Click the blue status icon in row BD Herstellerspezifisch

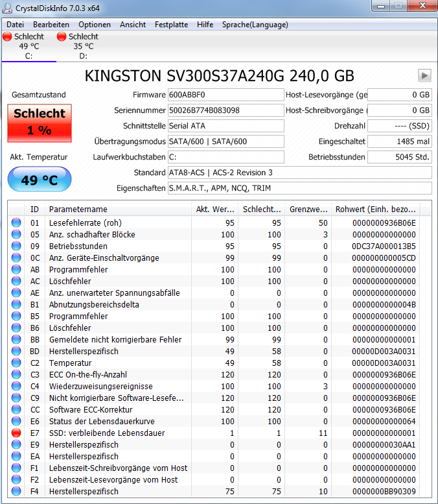(16, 352)
